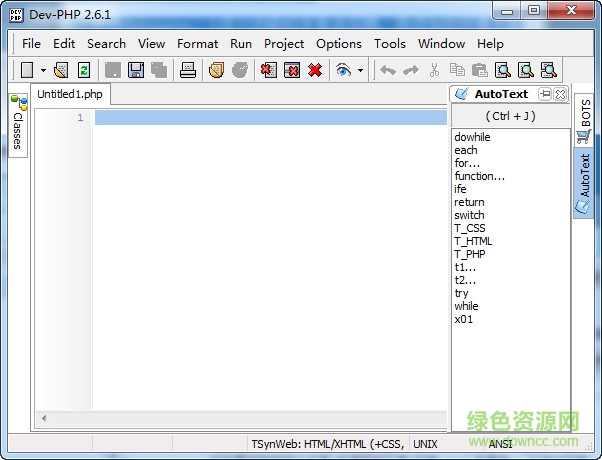
Task: Click the Redo arrow icon
Action: click(x=411, y=70)
